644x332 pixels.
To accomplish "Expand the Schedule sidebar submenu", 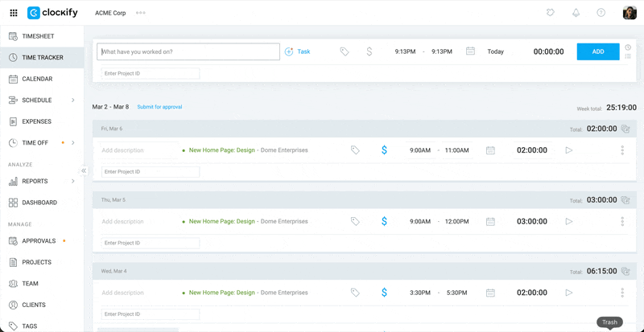I will pos(73,100).
